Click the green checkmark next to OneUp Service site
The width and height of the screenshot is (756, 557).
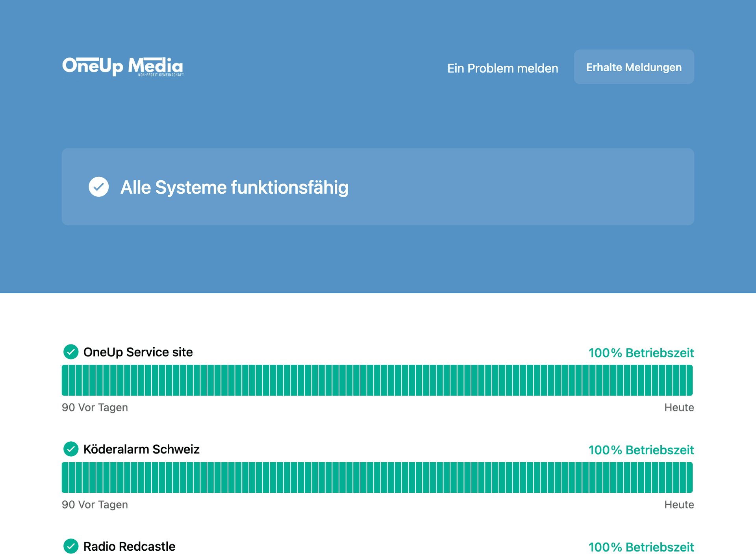(71, 352)
